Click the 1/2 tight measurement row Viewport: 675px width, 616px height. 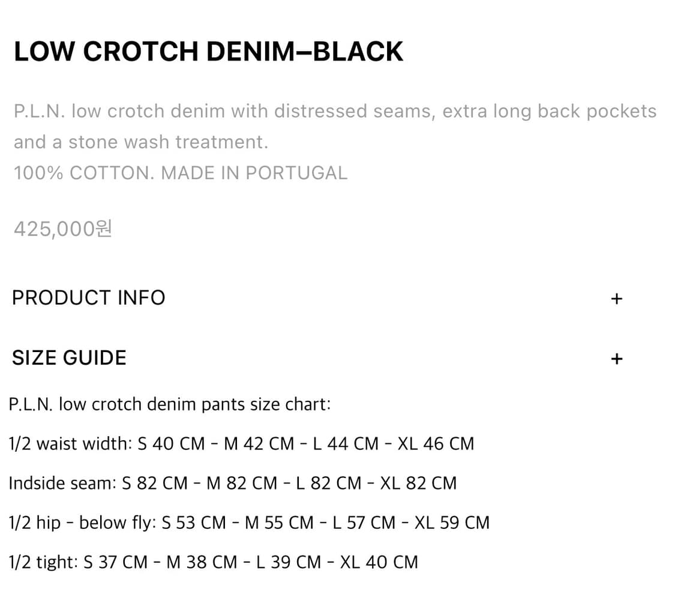(213, 562)
